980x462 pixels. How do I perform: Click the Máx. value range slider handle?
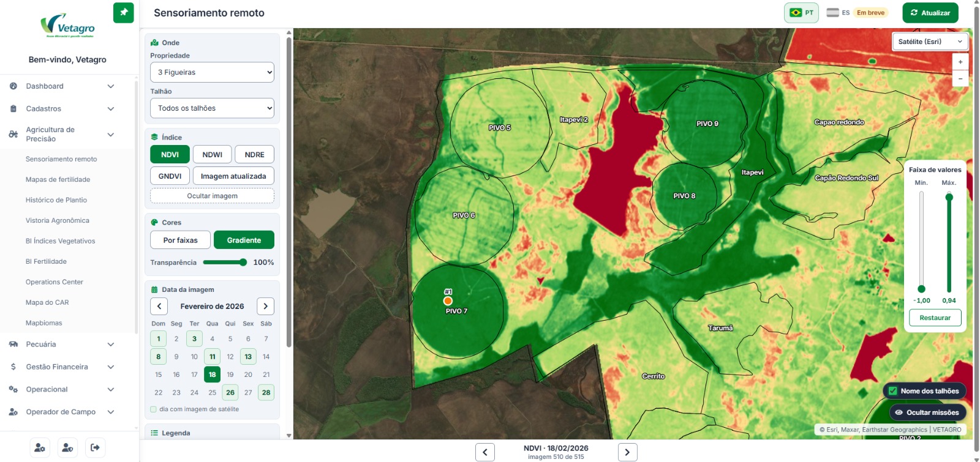(x=949, y=197)
